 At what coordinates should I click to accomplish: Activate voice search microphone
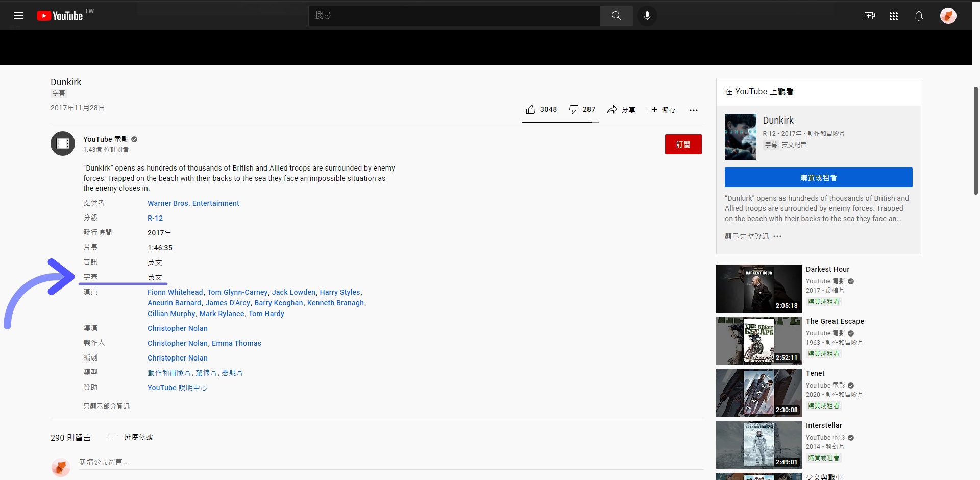pyautogui.click(x=647, y=16)
